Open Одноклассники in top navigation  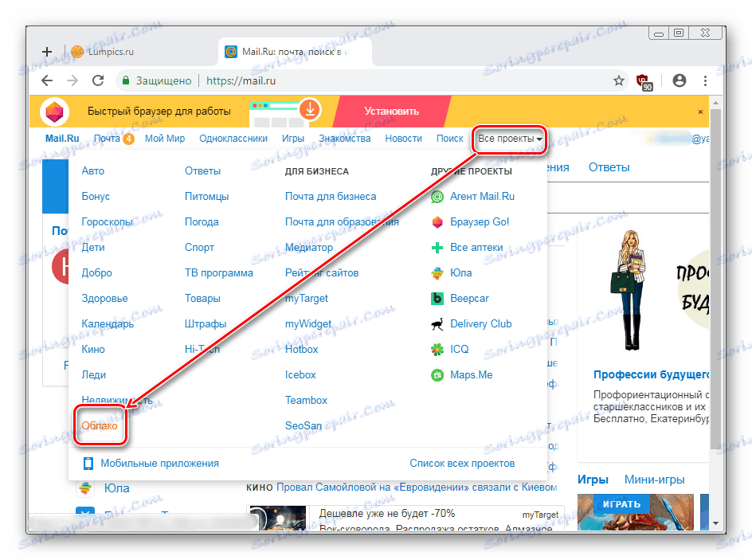click(x=233, y=139)
